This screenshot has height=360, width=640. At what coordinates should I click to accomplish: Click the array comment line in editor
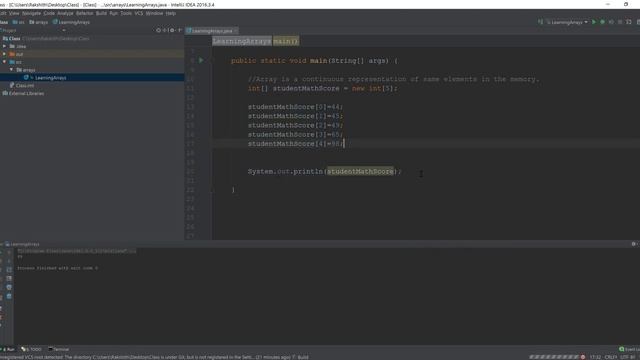(x=393, y=79)
